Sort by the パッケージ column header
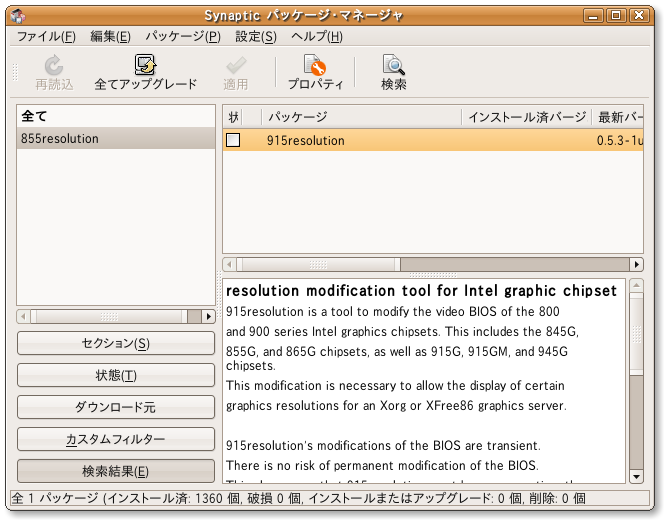This screenshot has width=664, height=520. tap(361, 117)
